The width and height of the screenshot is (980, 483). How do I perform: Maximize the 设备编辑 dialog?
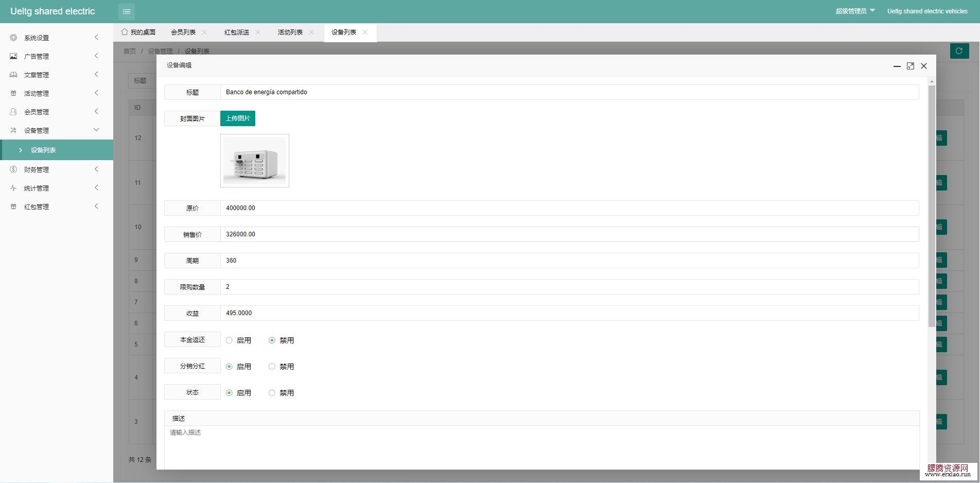[x=911, y=66]
